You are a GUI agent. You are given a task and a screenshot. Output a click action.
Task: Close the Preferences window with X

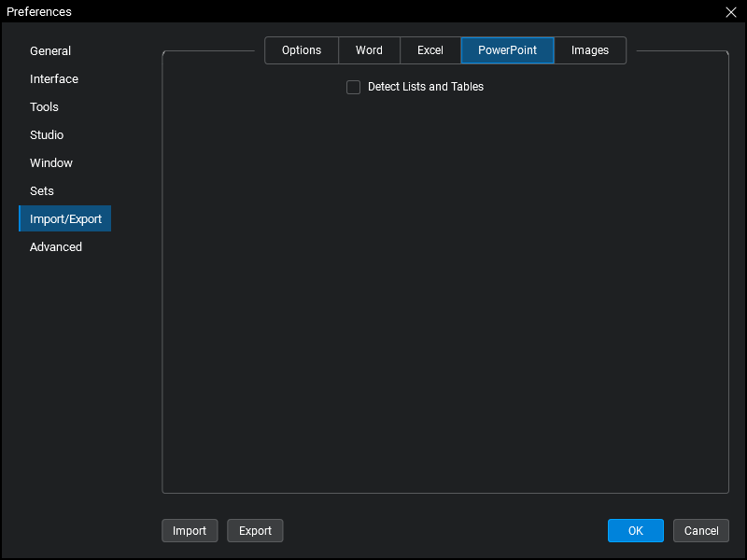pos(731,12)
